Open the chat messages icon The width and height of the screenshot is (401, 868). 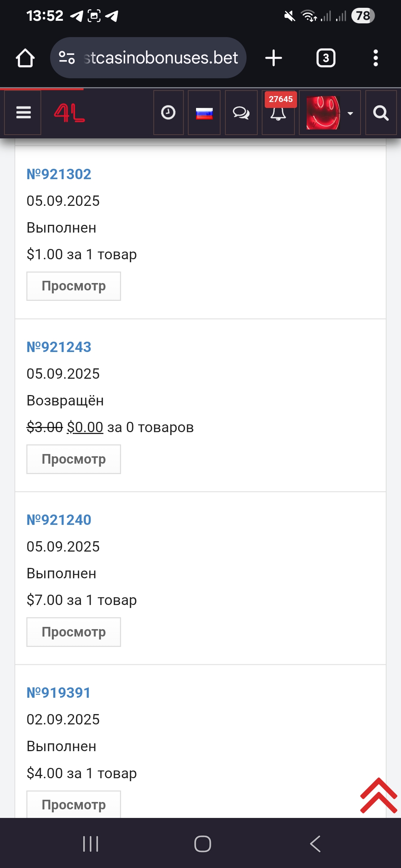[x=241, y=113]
